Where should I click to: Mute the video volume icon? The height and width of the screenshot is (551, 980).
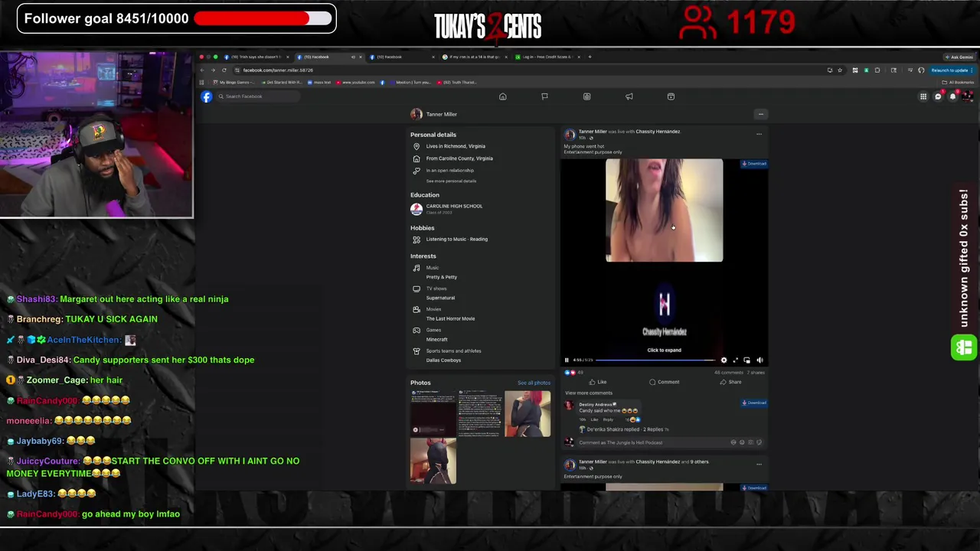(759, 360)
